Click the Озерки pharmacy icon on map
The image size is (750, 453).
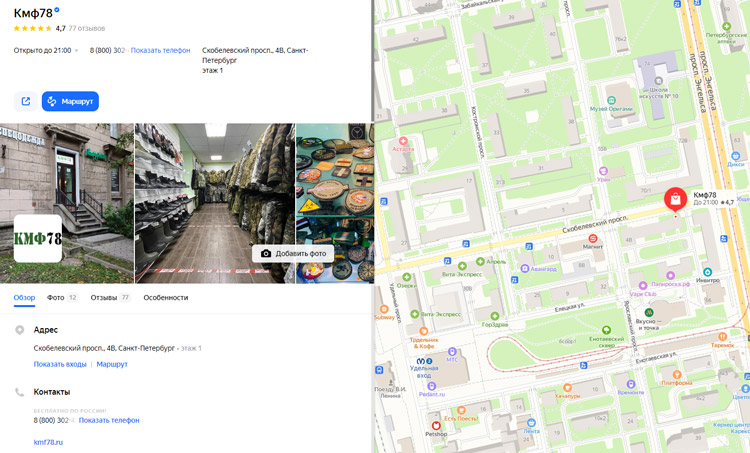[406, 277]
